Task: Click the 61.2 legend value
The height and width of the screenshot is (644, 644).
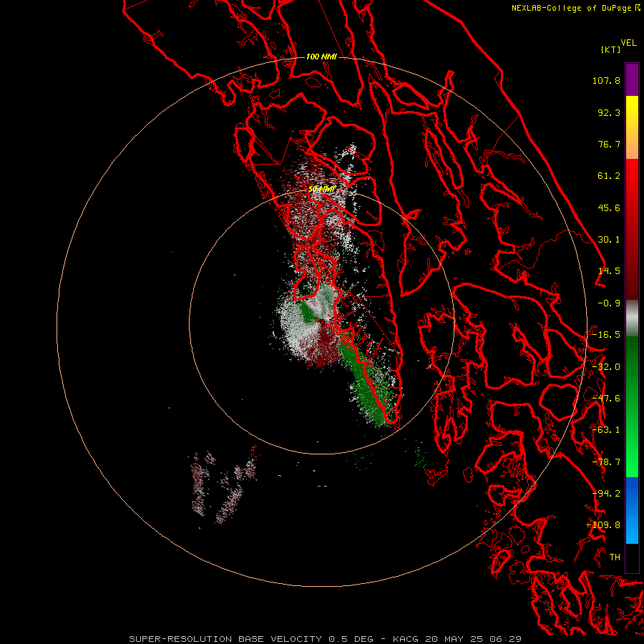Action: tap(609, 176)
